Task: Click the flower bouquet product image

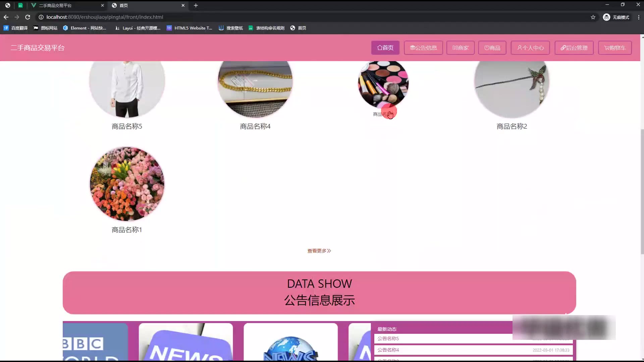Action: pos(127,184)
